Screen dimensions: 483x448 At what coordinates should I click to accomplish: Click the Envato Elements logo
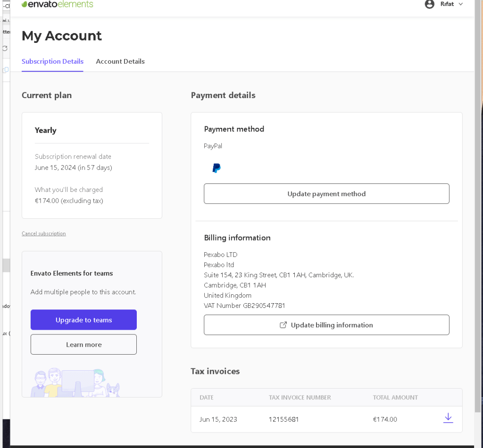pyautogui.click(x=57, y=4)
